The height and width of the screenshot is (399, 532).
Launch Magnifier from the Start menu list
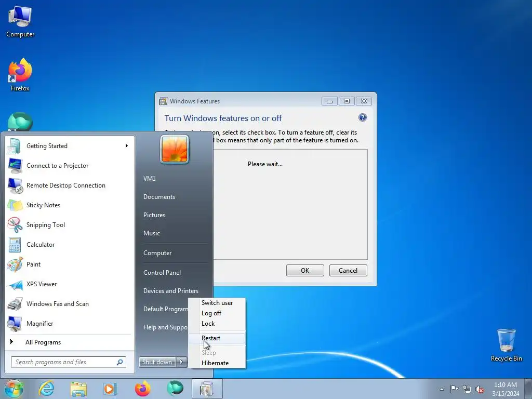pos(69,324)
